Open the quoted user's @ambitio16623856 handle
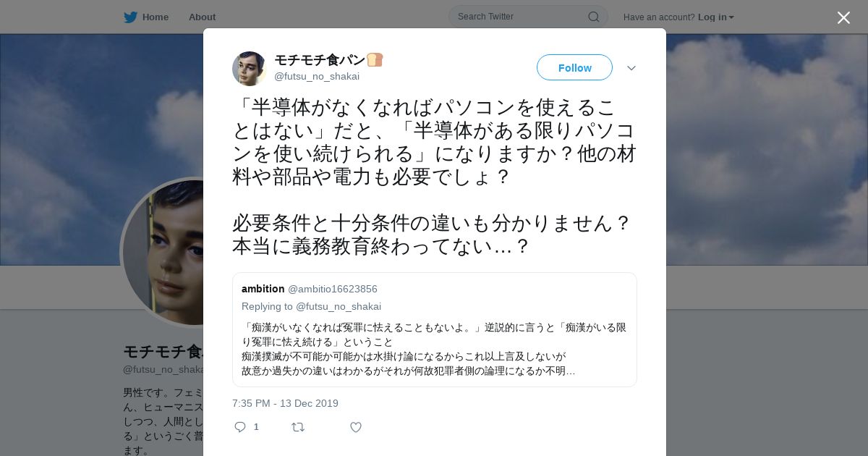The image size is (868, 456). click(x=333, y=289)
